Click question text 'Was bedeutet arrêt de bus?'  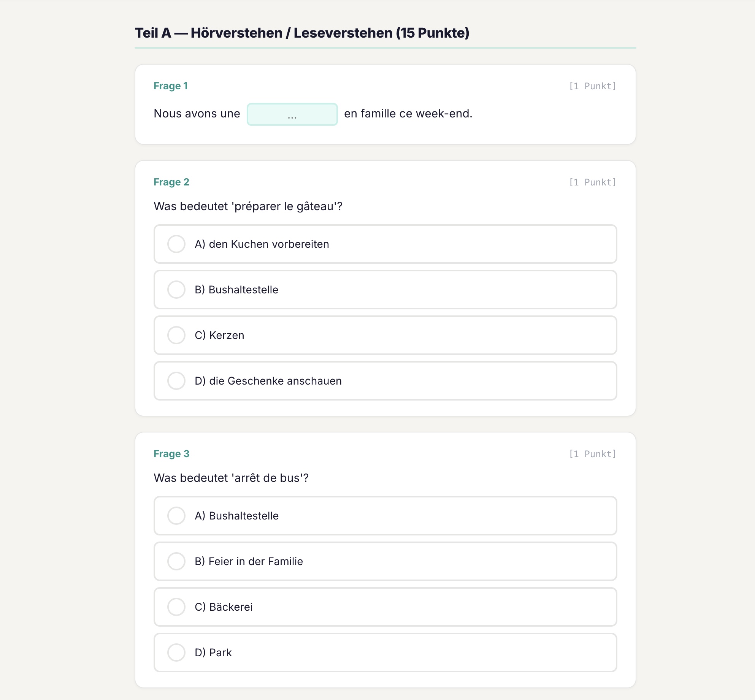tap(231, 478)
